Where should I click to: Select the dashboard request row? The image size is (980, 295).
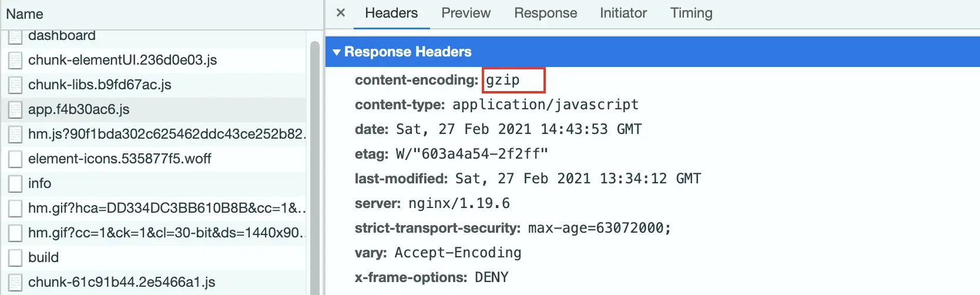(x=62, y=36)
